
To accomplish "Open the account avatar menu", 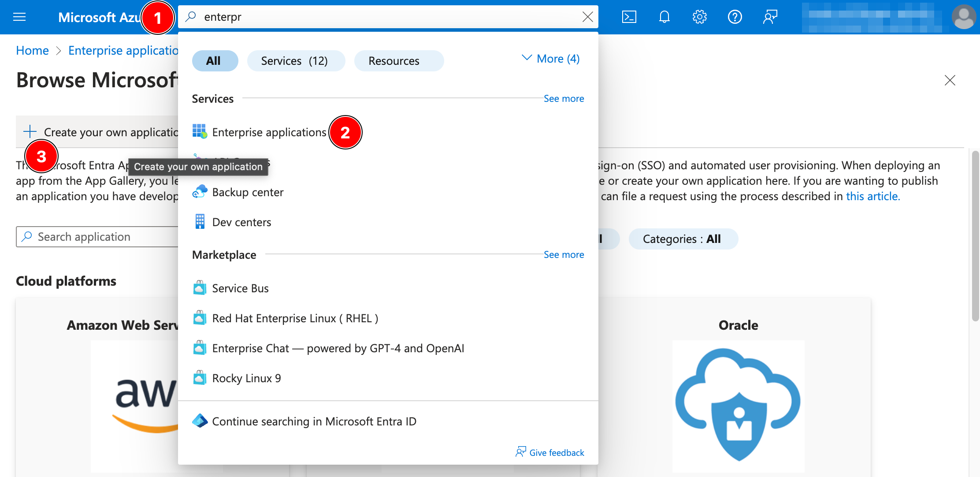I will point(964,17).
